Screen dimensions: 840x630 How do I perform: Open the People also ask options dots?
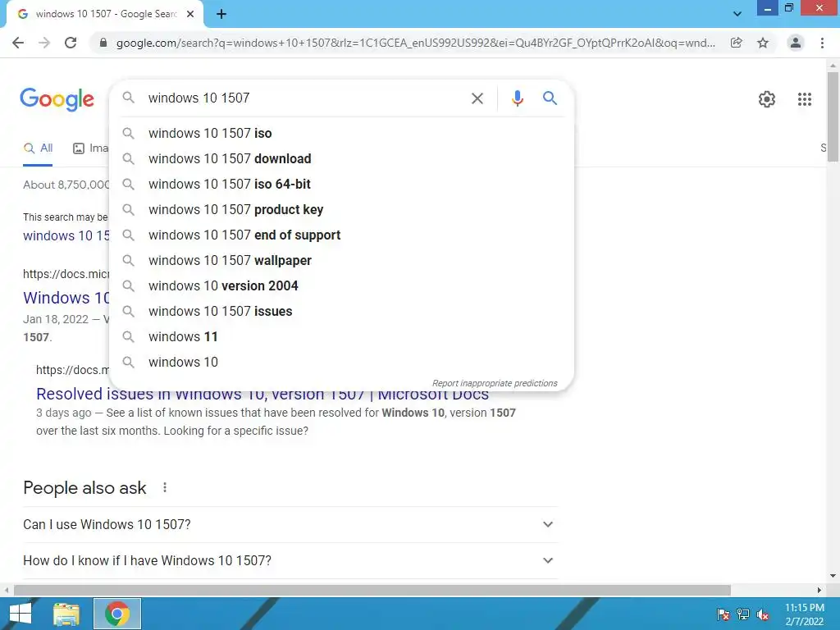(165, 487)
